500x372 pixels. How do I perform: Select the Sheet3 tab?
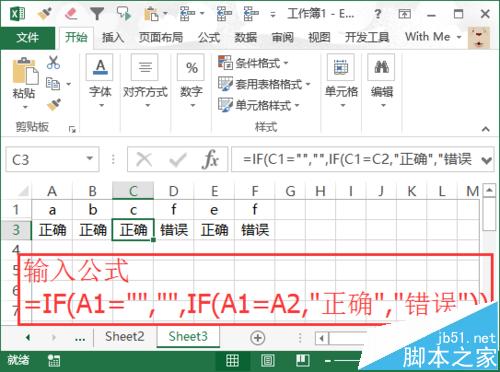[188, 337]
